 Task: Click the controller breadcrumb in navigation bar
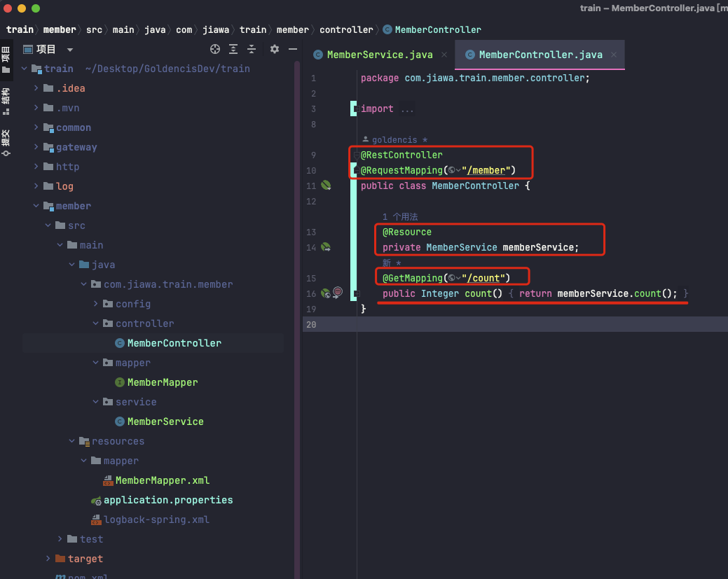coord(346,29)
